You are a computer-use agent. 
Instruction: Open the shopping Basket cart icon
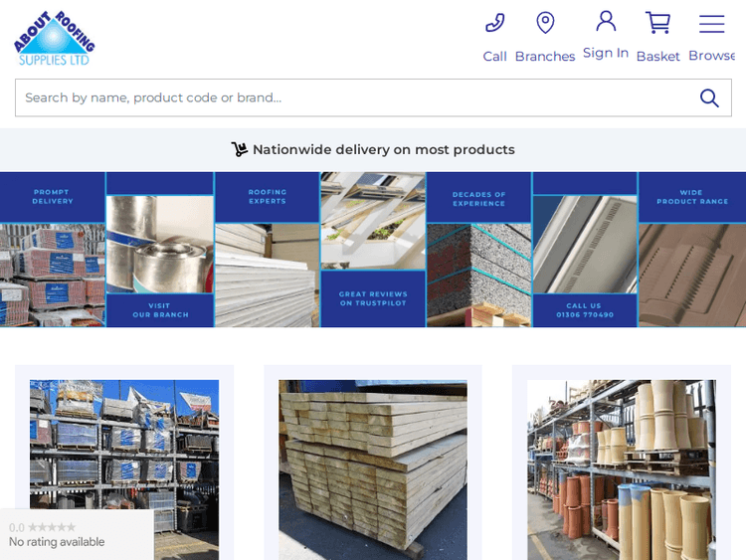coord(657,23)
